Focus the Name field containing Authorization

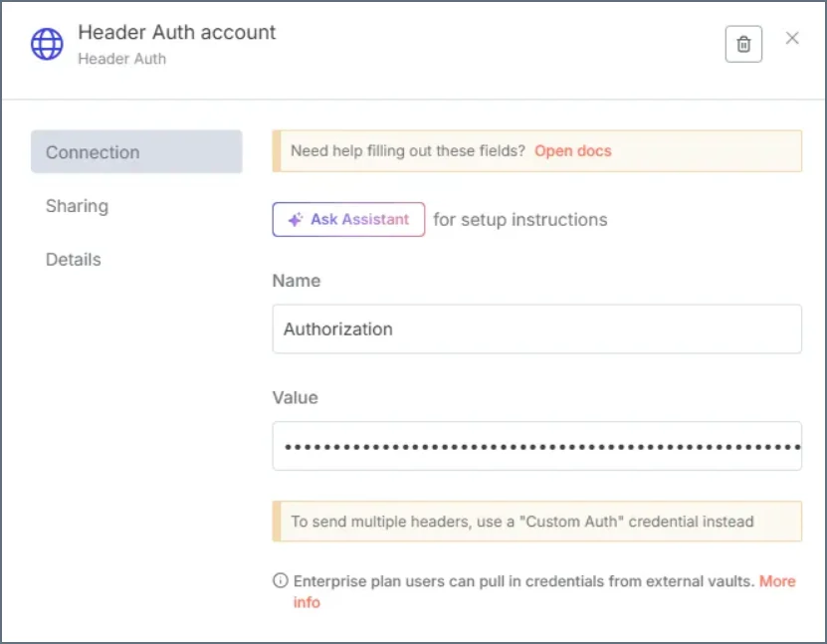click(537, 329)
